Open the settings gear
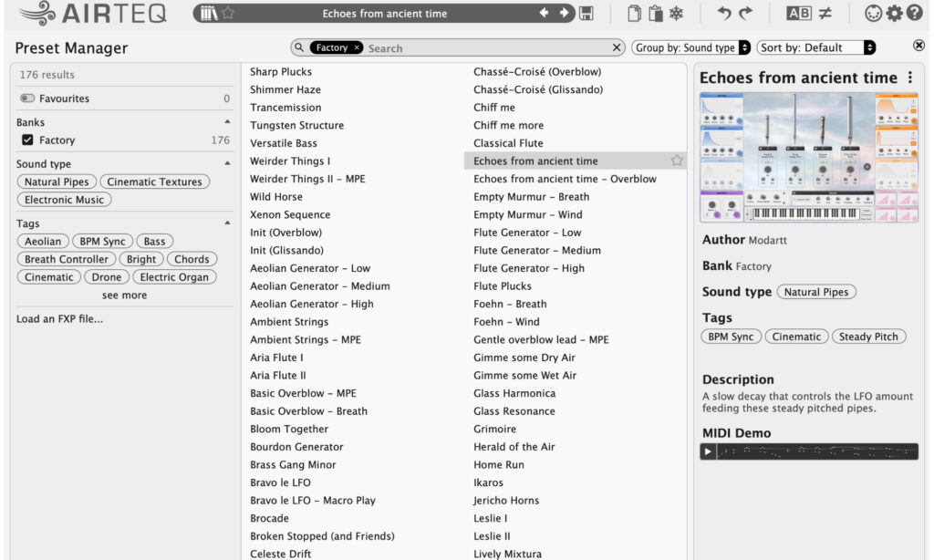Viewport: 934px width, 560px height. click(894, 13)
